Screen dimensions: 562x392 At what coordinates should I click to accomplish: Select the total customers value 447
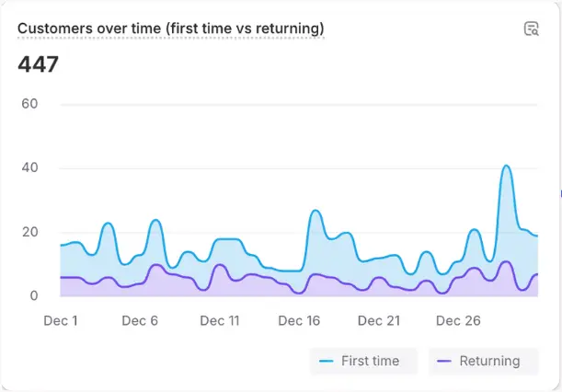[39, 64]
